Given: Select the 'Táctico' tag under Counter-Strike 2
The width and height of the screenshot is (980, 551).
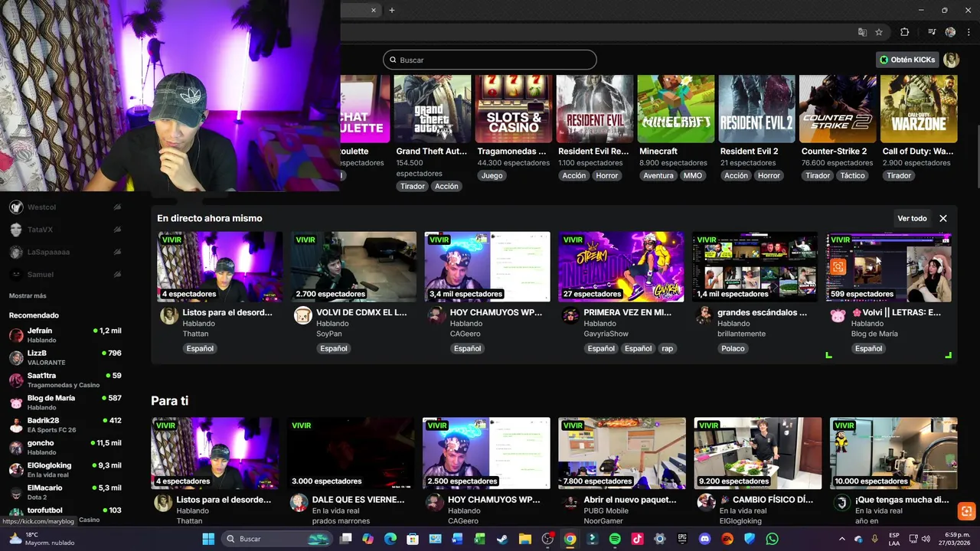Looking at the screenshot, I should tap(852, 175).
